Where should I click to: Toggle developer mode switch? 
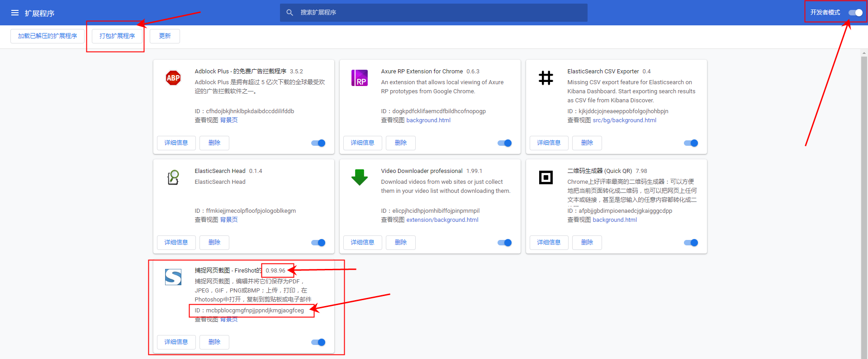coord(855,13)
